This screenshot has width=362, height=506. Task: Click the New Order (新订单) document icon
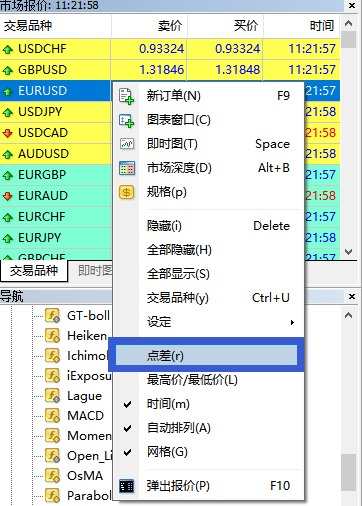click(127, 96)
